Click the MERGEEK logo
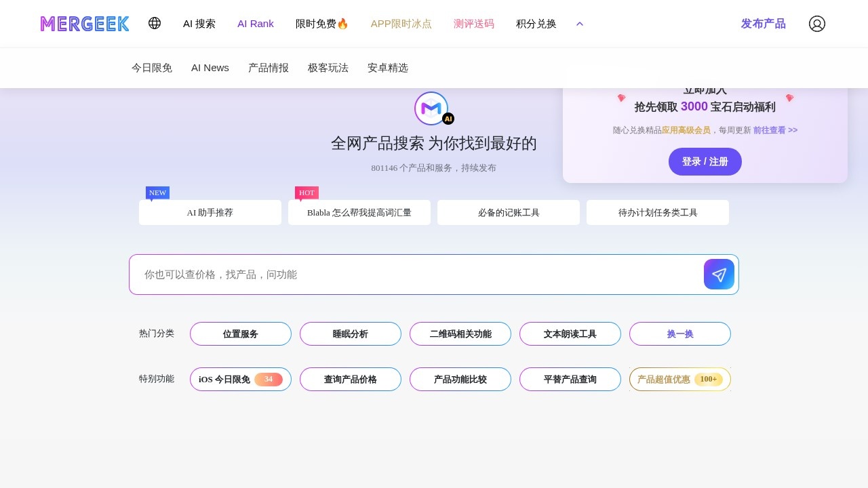The height and width of the screenshot is (488, 868). tap(85, 24)
